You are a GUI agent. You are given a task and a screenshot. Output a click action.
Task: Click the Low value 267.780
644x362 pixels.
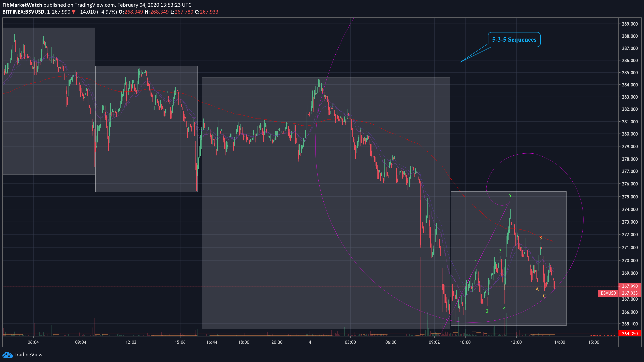pos(184,12)
